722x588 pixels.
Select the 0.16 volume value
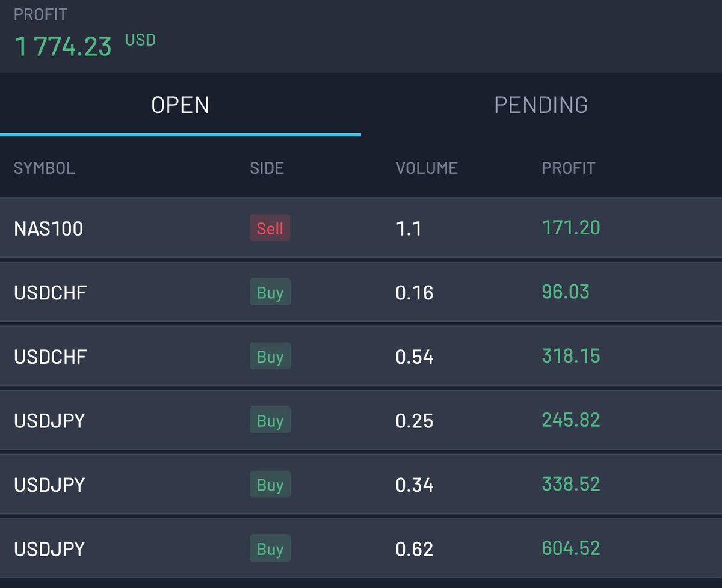click(x=415, y=293)
